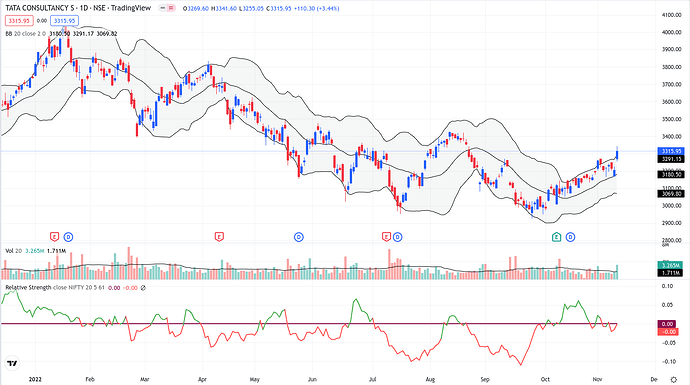690x385 pixels.
Task: Click the Oct label on time axis
Action: click(545, 379)
